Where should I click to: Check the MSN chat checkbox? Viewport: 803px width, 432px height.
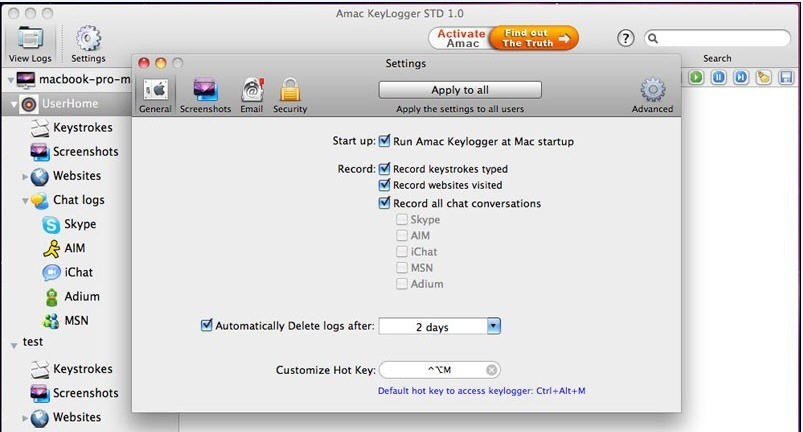click(x=402, y=268)
